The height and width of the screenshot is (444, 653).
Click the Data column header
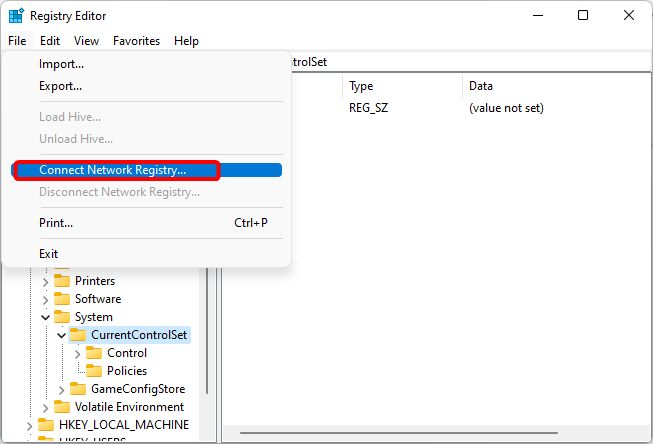point(556,86)
